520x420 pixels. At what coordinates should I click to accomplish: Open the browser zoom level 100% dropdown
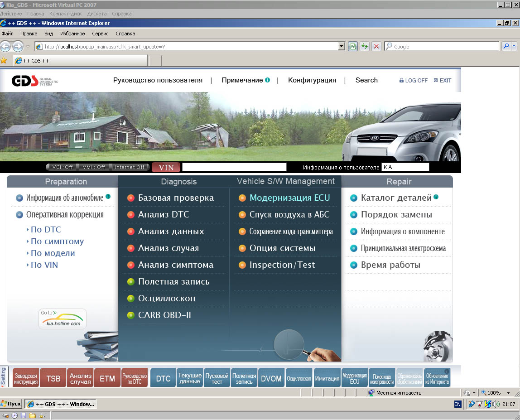508,393
